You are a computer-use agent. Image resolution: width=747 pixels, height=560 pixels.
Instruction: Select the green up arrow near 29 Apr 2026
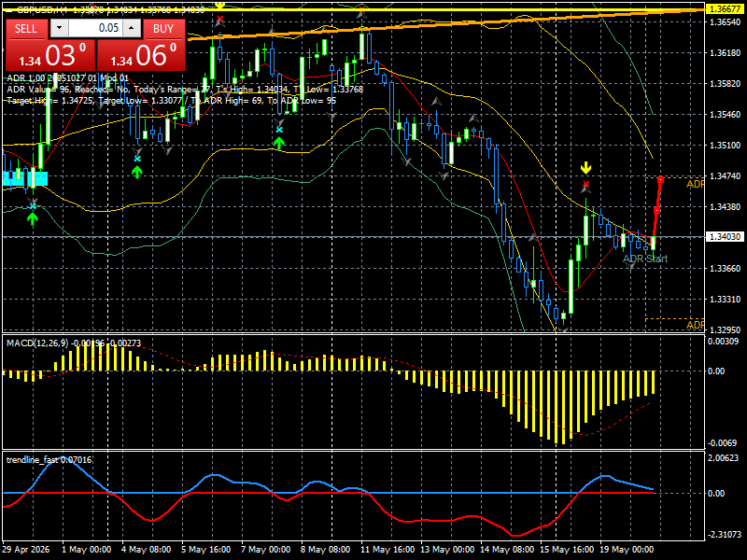pos(33,218)
